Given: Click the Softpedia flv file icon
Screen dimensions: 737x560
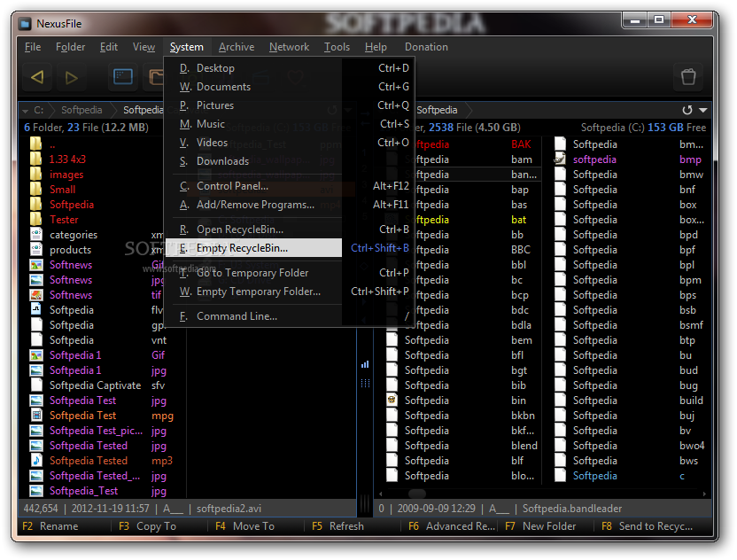Looking at the screenshot, I should [36, 310].
